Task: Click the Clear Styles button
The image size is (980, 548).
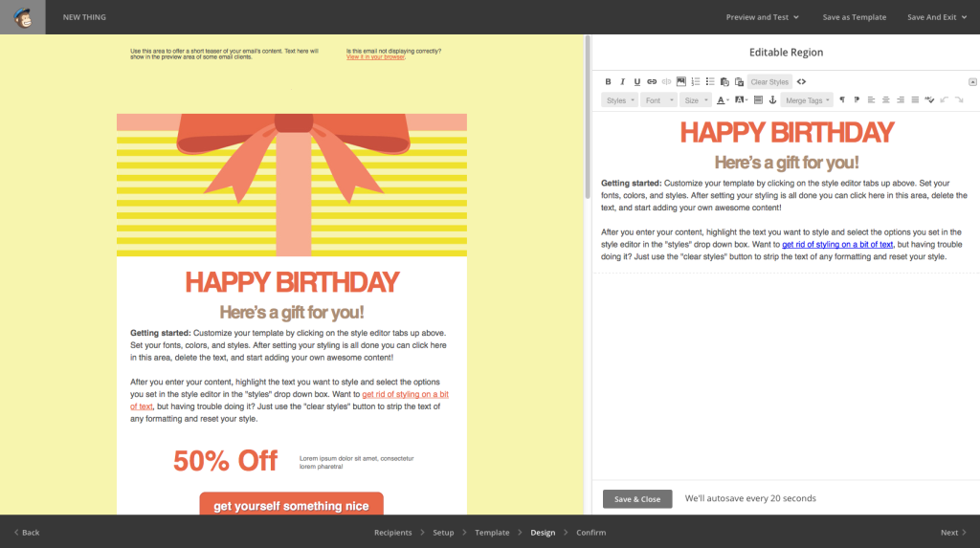Action: [769, 82]
